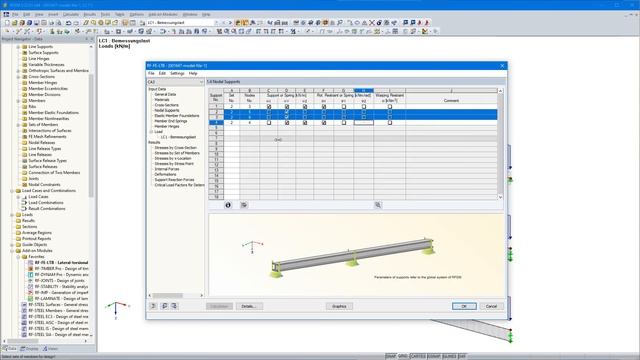Collapse the Load Cases and Combinations folder
Image resolution: width=640 pixels, height=360 pixels.
[12, 191]
